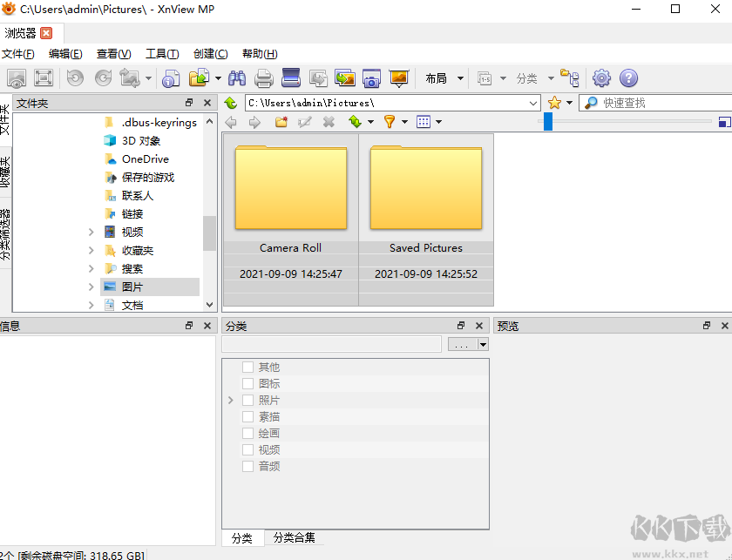Click the Help question mark button
Screen dimensions: 732x560
coord(628,78)
